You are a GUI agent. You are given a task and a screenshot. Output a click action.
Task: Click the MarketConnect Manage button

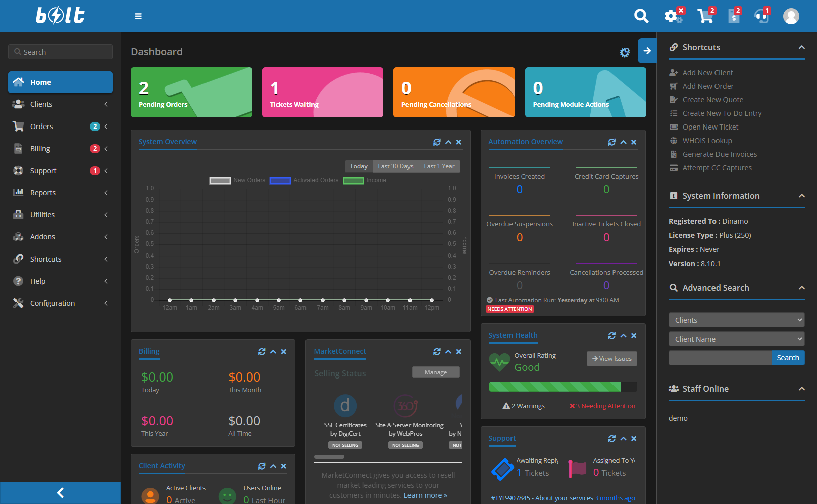click(436, 372)
